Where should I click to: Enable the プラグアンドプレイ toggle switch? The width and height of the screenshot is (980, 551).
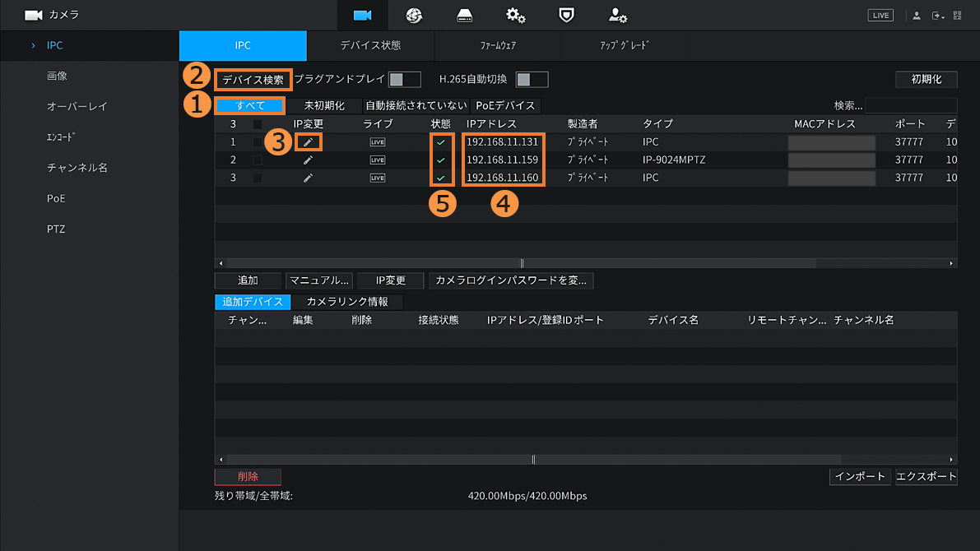(404, 80)
